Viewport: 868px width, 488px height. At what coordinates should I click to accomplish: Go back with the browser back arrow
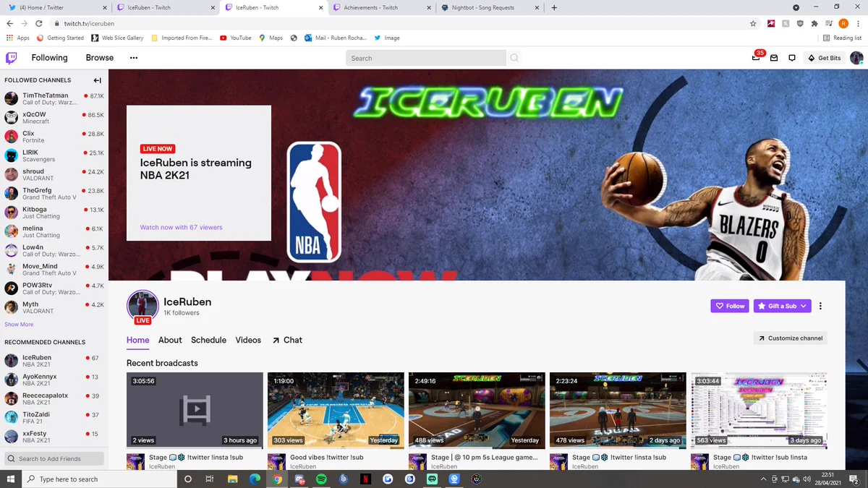(x=10, y=23)
